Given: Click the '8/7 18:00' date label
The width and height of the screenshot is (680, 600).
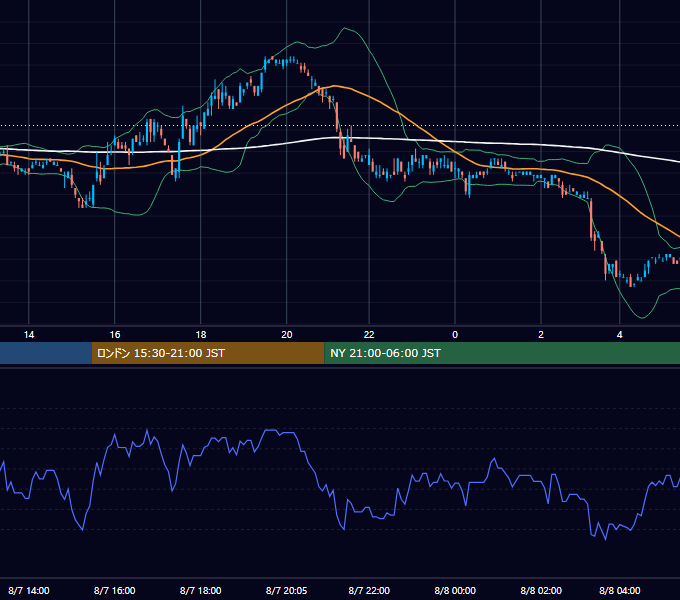Looking at the screenshot, I should point(201,590).
